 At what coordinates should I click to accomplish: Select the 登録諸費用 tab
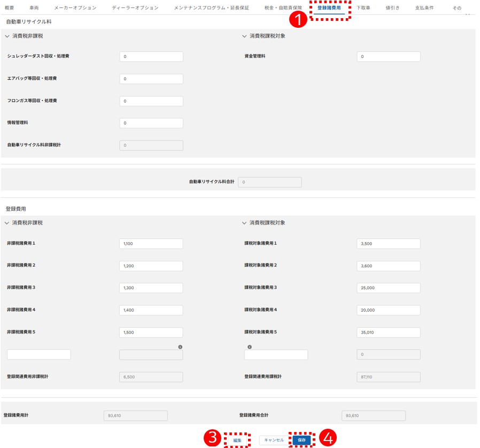pyautogui.click(x=329, y=7)
